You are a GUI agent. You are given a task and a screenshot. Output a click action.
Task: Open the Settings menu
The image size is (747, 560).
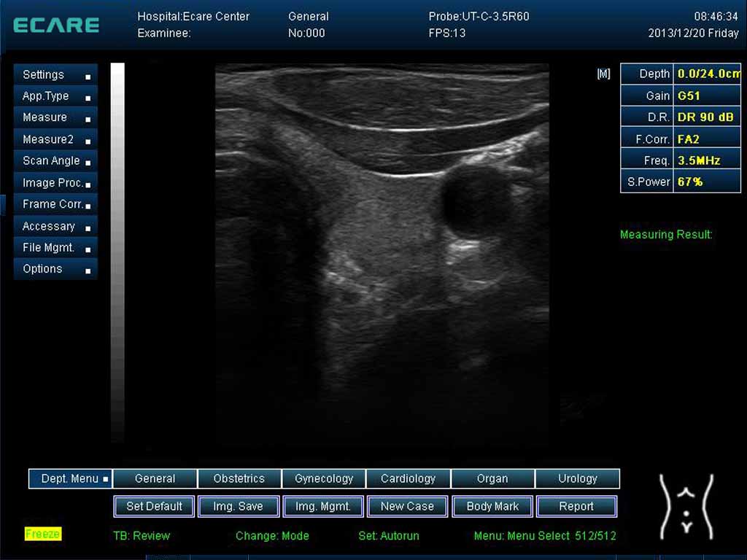coord(55,75)
